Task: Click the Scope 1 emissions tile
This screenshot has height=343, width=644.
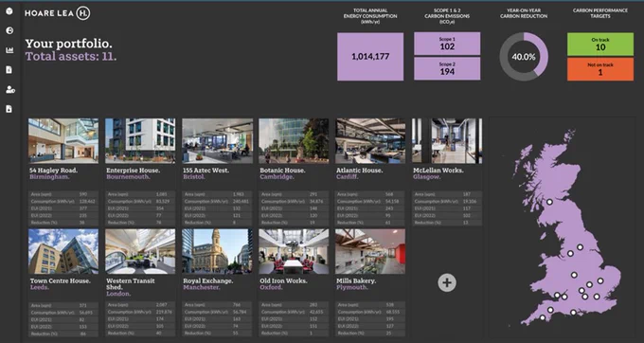Action: click(447, 44)
